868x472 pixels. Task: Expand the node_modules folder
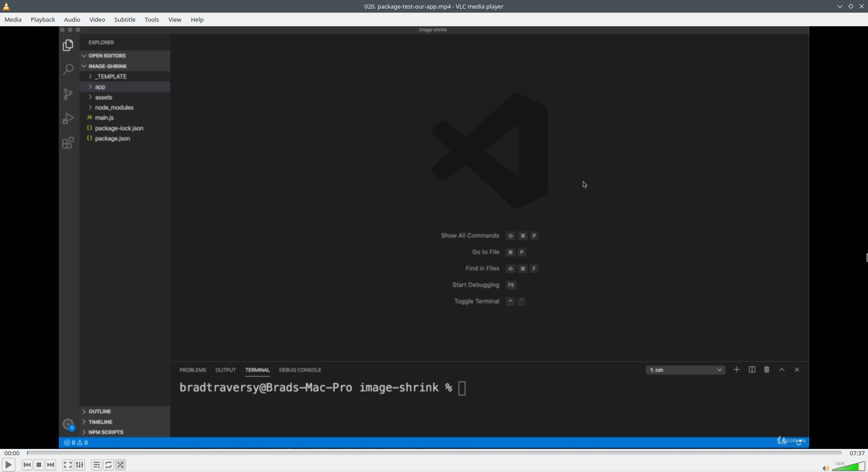tap(114, 108)
